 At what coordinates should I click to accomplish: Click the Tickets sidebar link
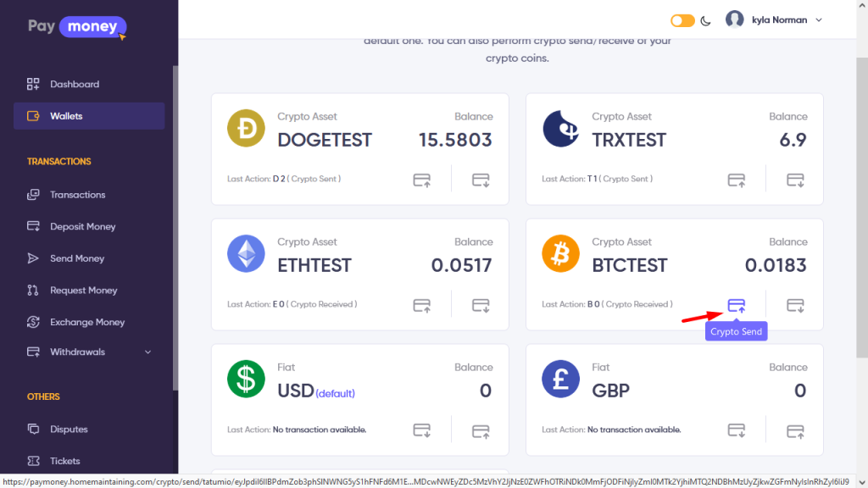coord(65,461)
